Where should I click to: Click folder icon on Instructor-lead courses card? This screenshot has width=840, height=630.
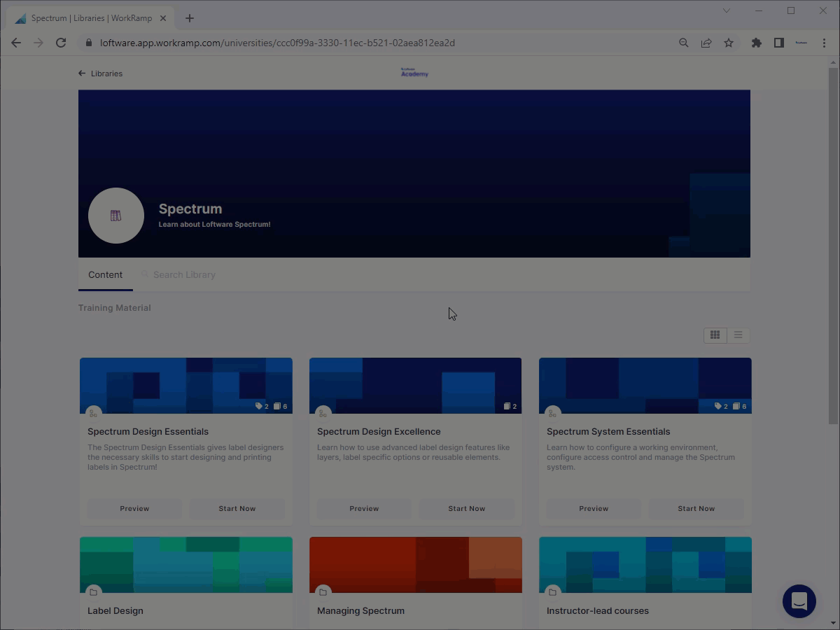[552, 592]
